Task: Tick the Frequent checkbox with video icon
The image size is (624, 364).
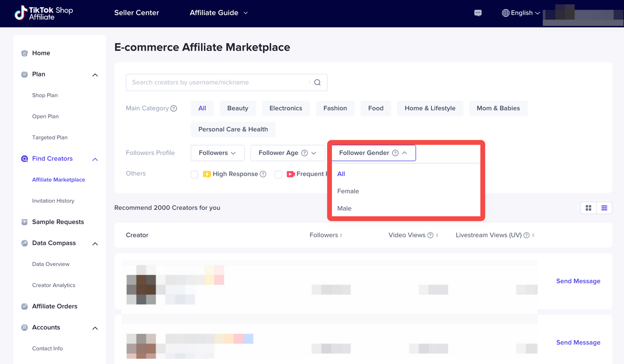Action: [278, 174]
